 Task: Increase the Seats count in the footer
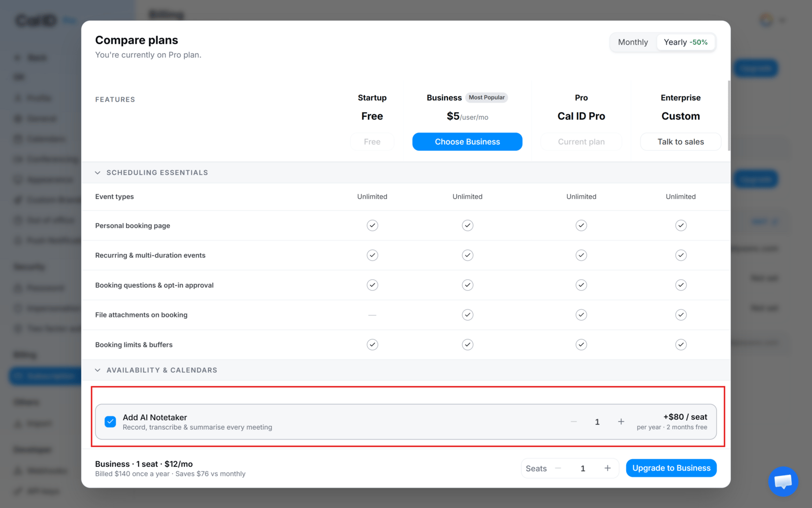pos(607,468)
